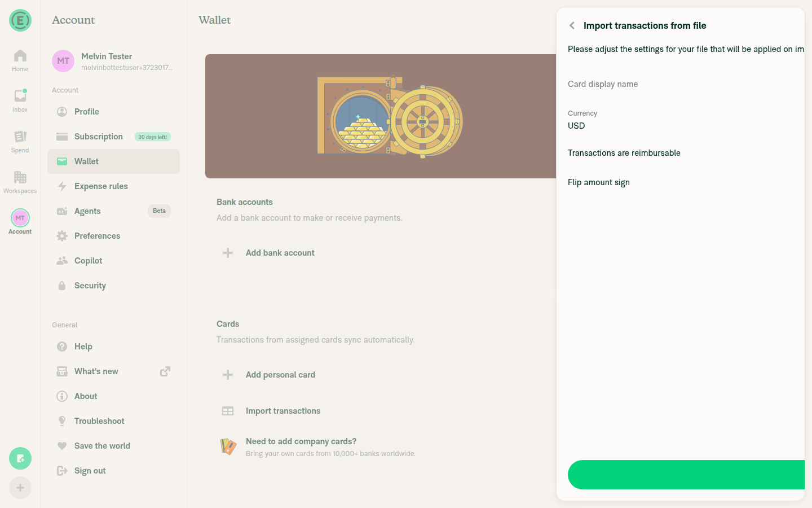Click the Preferences gear icon
Viewport: 812px width, 508px height.
[x=62, y=236]
